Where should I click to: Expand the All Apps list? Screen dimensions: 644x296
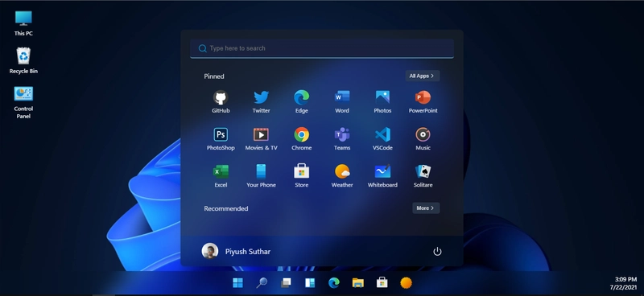coord(422,76)
